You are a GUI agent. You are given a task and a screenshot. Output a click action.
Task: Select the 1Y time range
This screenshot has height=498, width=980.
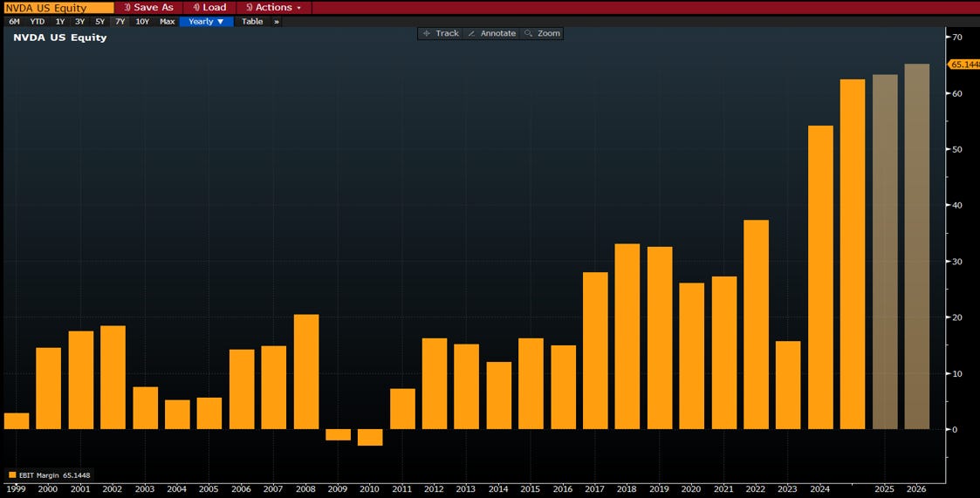pyautogui.click(x=60, y=21)
